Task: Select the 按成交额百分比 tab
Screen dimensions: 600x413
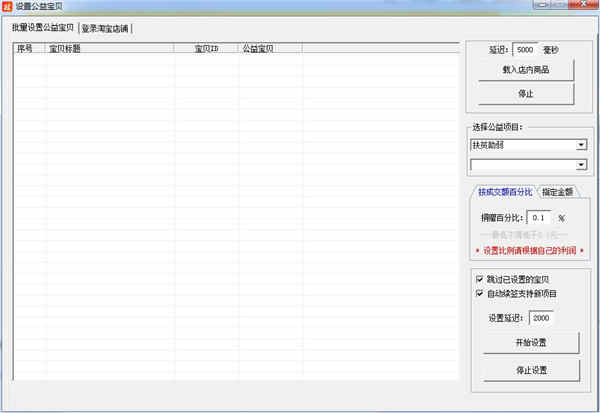Action: [x=503, y=192]
